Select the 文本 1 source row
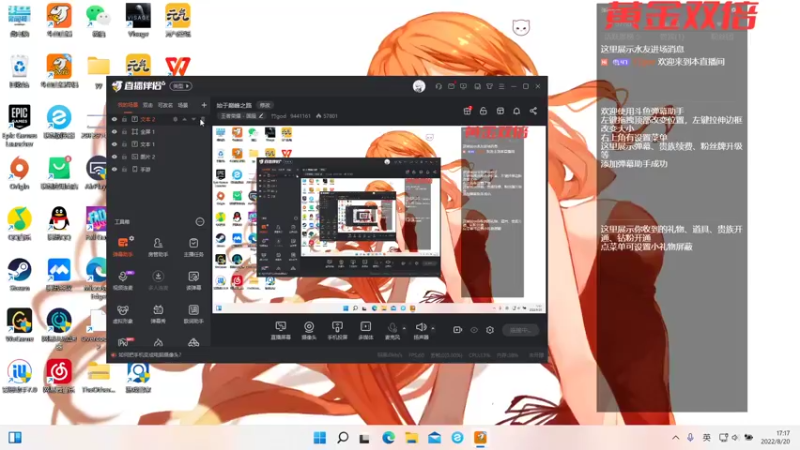This screenshot has width=800, height=450. 159,144
